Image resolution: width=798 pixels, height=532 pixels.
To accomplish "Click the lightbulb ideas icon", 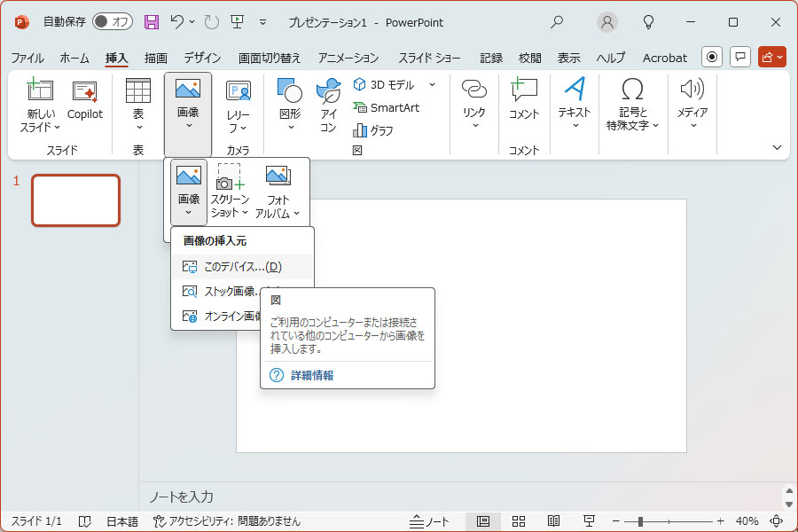I will (x=648, y=22).
